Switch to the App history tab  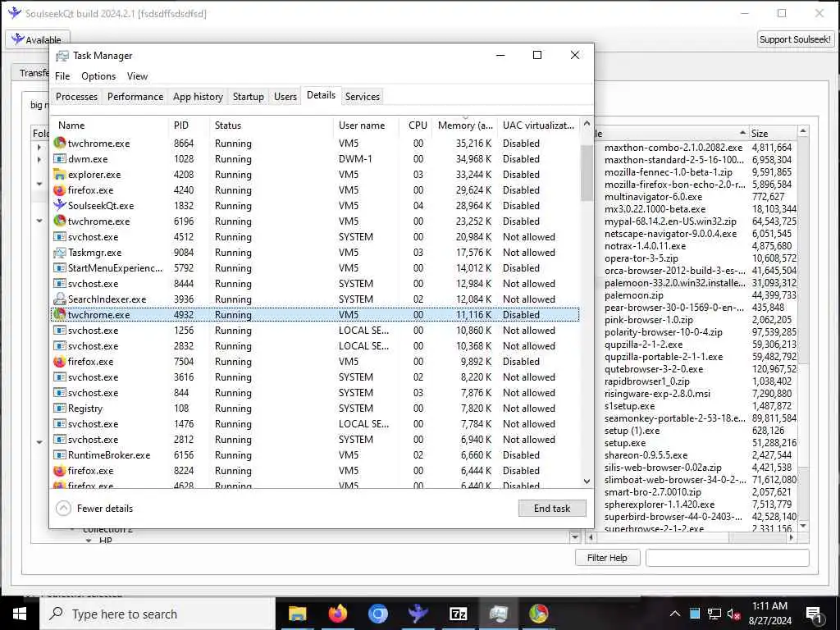click(198, 97)
